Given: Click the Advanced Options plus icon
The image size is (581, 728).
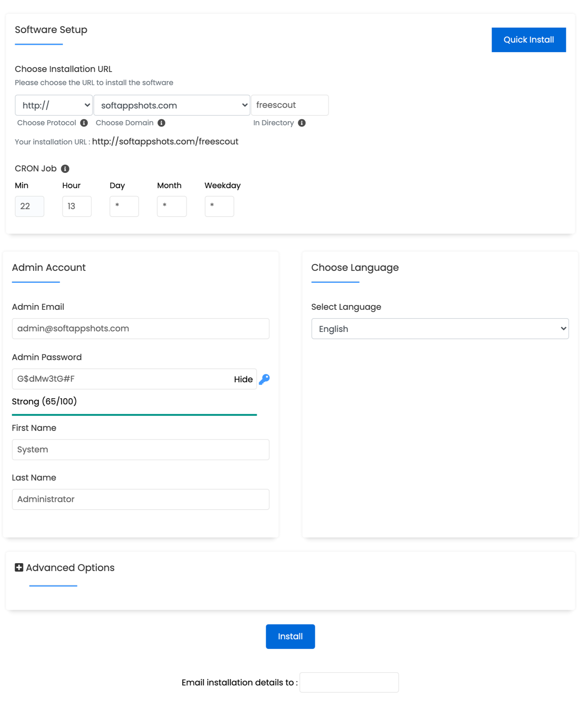Looking at the screenshot, I should coord(19,568).
